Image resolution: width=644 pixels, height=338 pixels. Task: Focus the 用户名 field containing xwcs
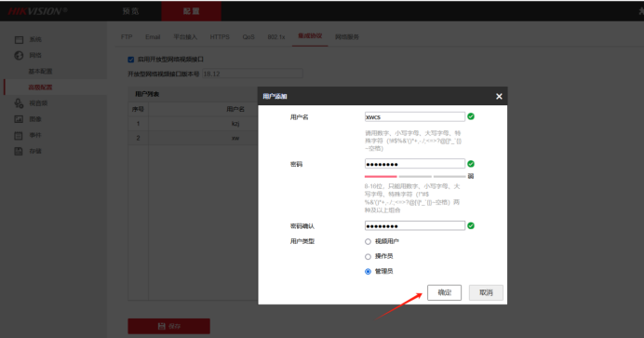(x=415, y=116)
